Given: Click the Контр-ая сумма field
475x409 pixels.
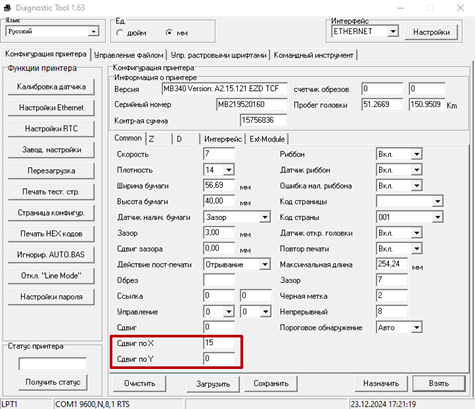Looking at the screenshot, I should point(263,120).
